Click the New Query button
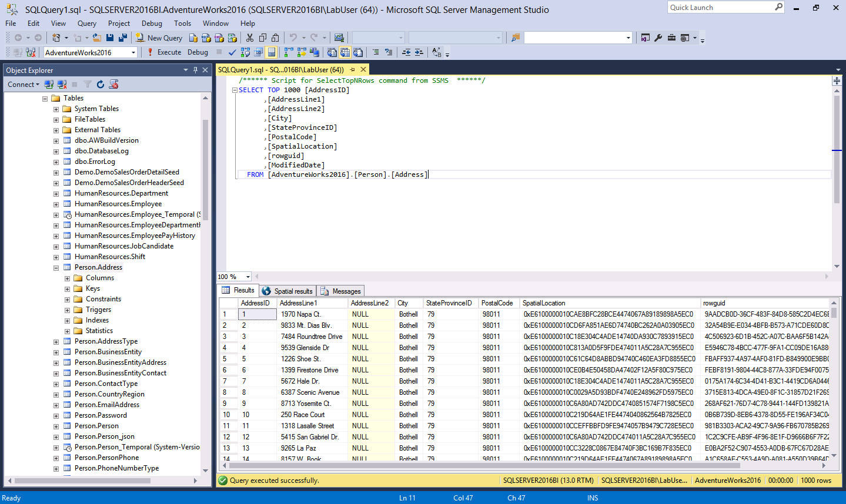This screenshot has width=846, height=504. [x=159, y=38]
